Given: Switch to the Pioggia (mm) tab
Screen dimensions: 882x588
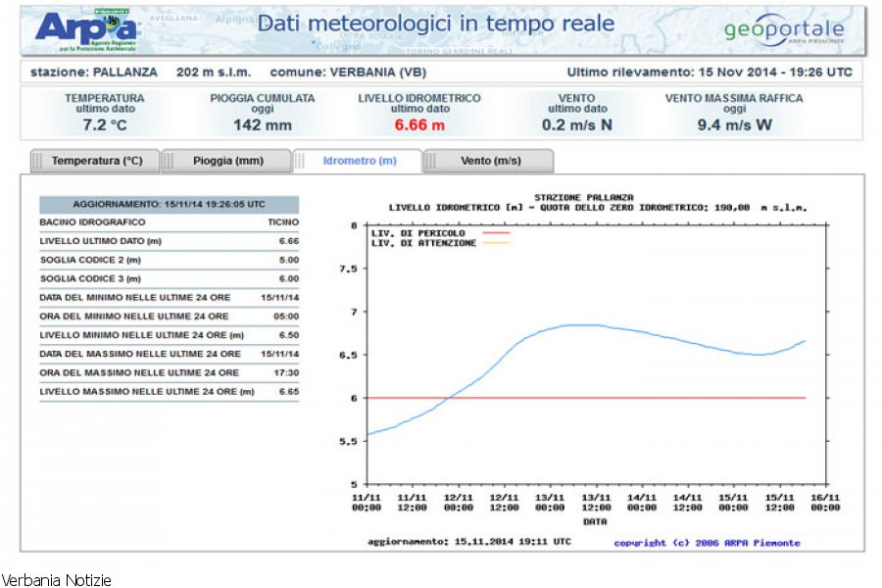Looking at the screenshot, I should pyautogui.click(x=228, y=161).
